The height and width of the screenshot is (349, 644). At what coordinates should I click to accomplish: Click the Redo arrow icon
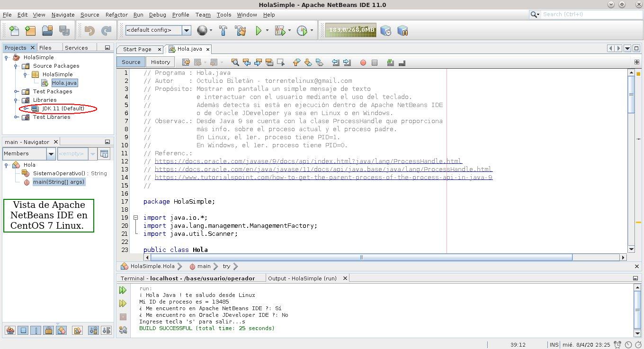point(107,31)
